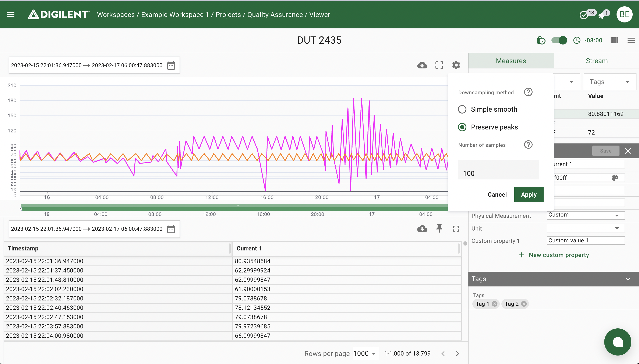639x364 pixels.
Task: Apply the downsampling settings
Action: pos(529,195)
